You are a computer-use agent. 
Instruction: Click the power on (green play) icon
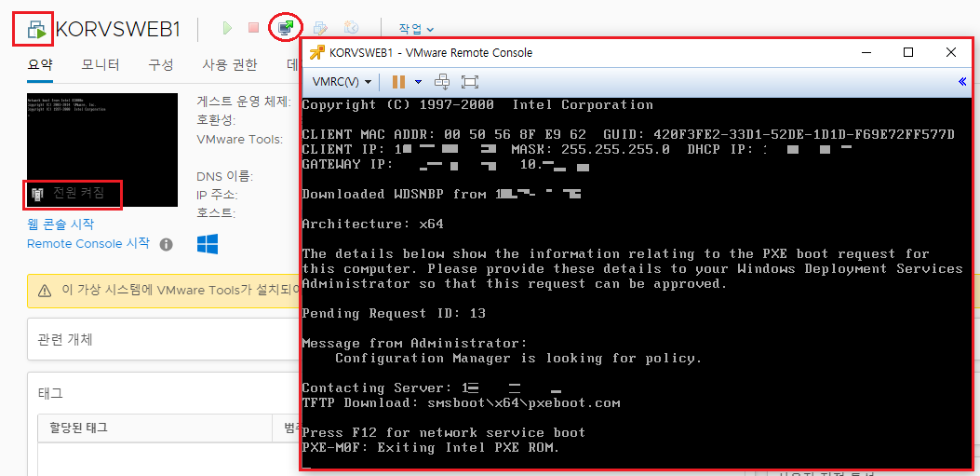point(227,28)
